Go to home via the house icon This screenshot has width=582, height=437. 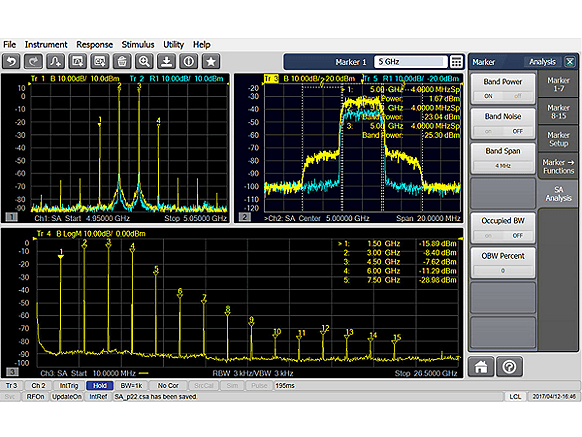click(x=481, y=367)
